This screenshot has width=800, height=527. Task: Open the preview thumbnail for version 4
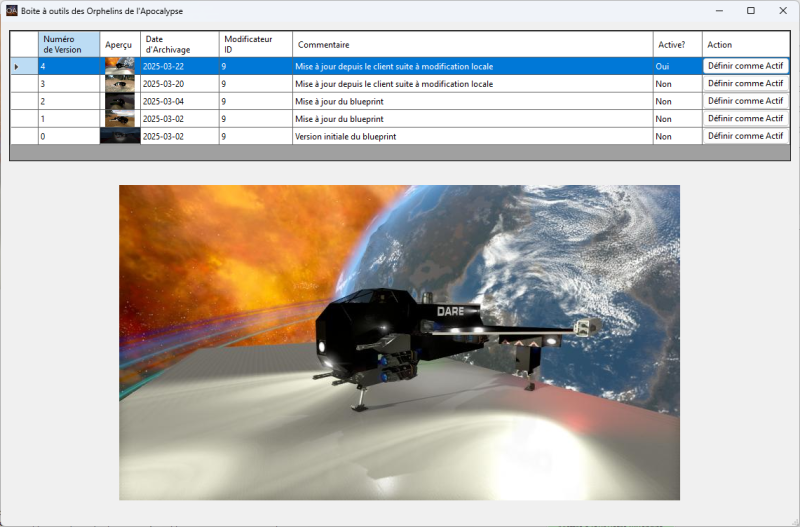tap(120, 67)
